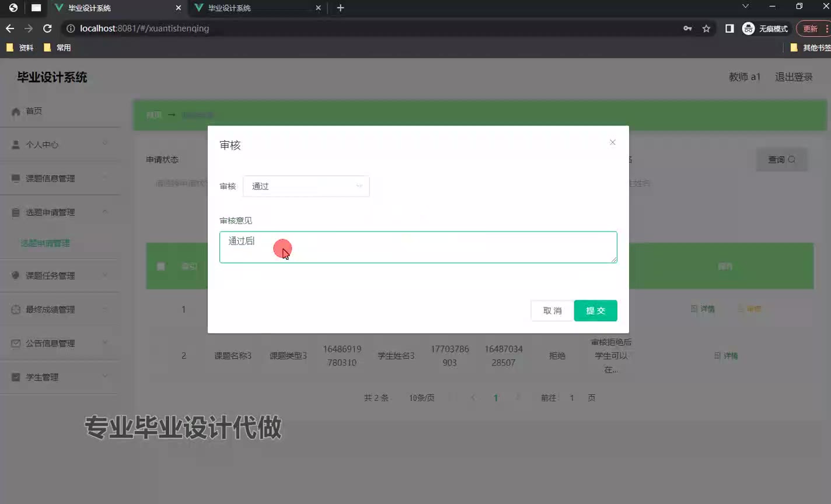Click cell 学生姓名3 in row 2
The width and height of the screenshot is (831, 504).
click(x=396, y=355)
